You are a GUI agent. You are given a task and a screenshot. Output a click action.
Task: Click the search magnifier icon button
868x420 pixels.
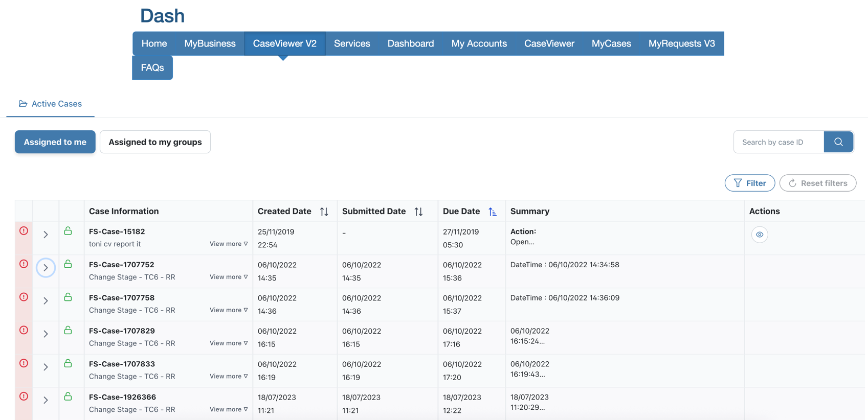click(x=838, y=142)
